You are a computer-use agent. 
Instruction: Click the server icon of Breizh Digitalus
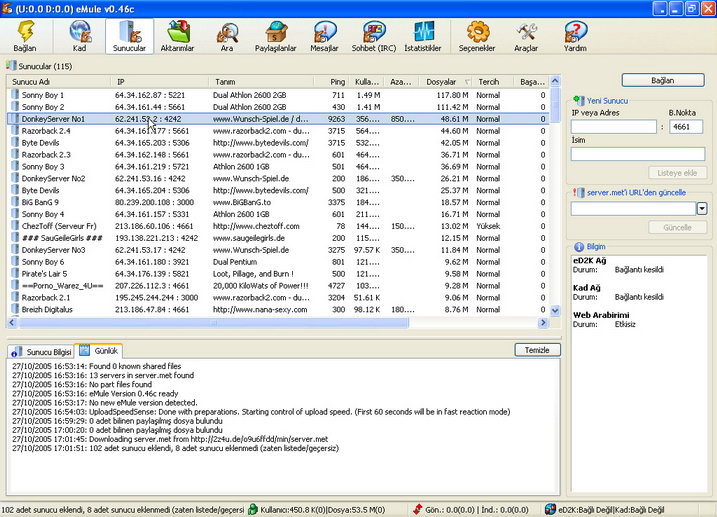15,309
